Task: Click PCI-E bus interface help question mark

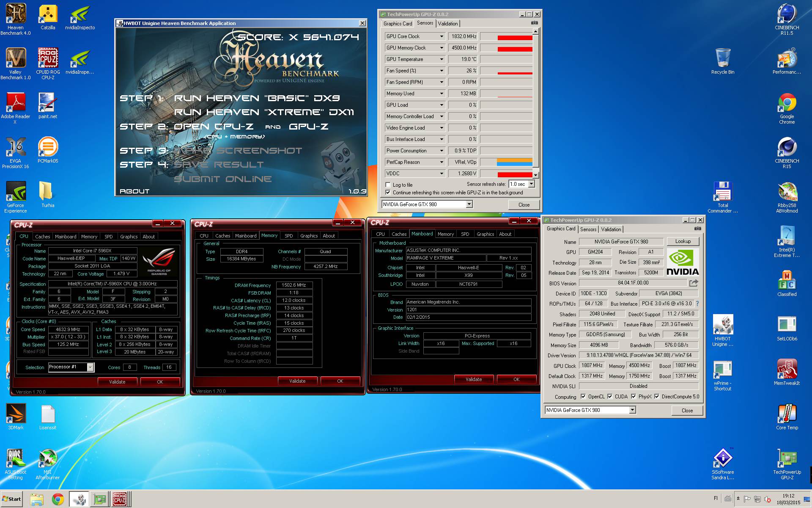Action: tap(697, 304)
